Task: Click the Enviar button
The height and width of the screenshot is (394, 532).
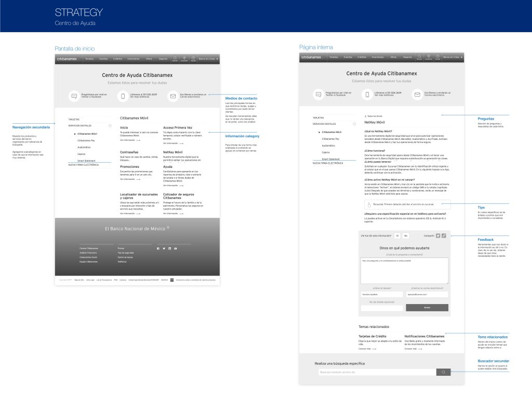Action: (427, 308)
